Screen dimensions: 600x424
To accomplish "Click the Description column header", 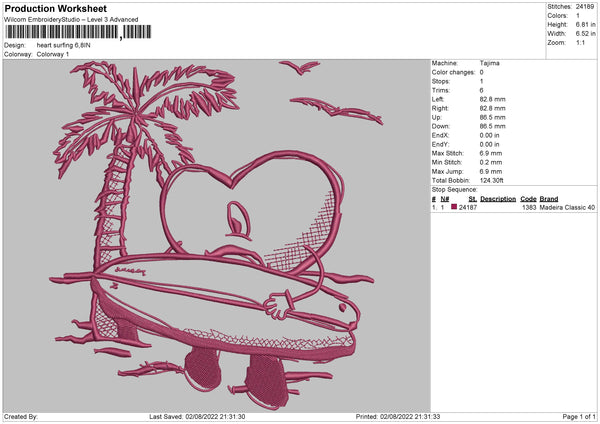I will click(x=497, y=198).
